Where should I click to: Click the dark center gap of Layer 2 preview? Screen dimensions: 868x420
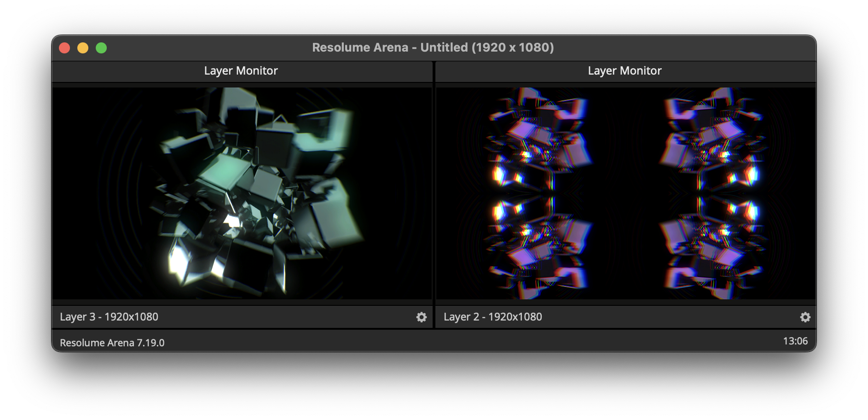click(625, 193)
